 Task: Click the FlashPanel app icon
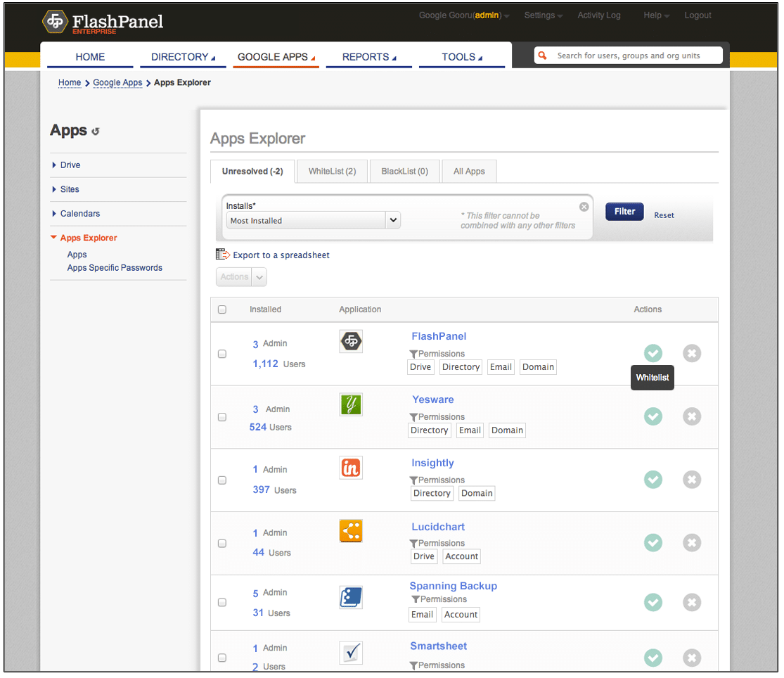click(351, 342)
